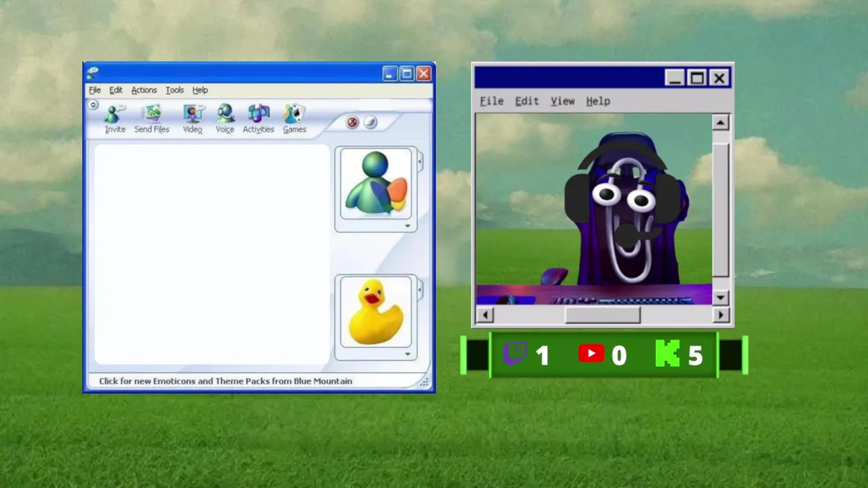Open the View menu
This screenshot has height=488, width=868.
click(x=562, y=101)
